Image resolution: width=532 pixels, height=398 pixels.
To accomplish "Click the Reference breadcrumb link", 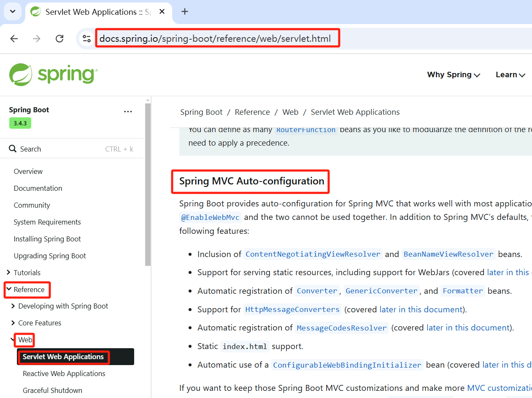I will click(252, 112).
